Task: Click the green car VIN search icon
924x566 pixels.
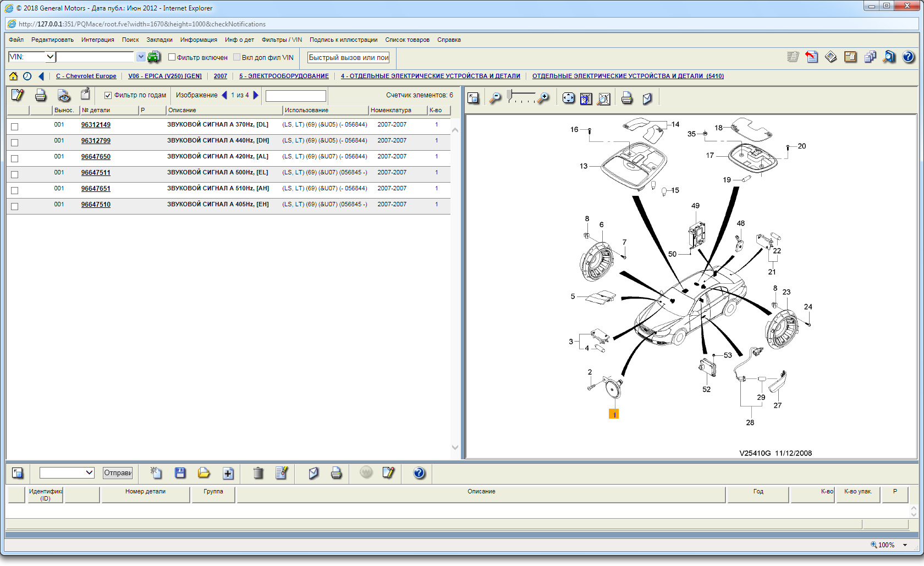Action: click(154, 57)
